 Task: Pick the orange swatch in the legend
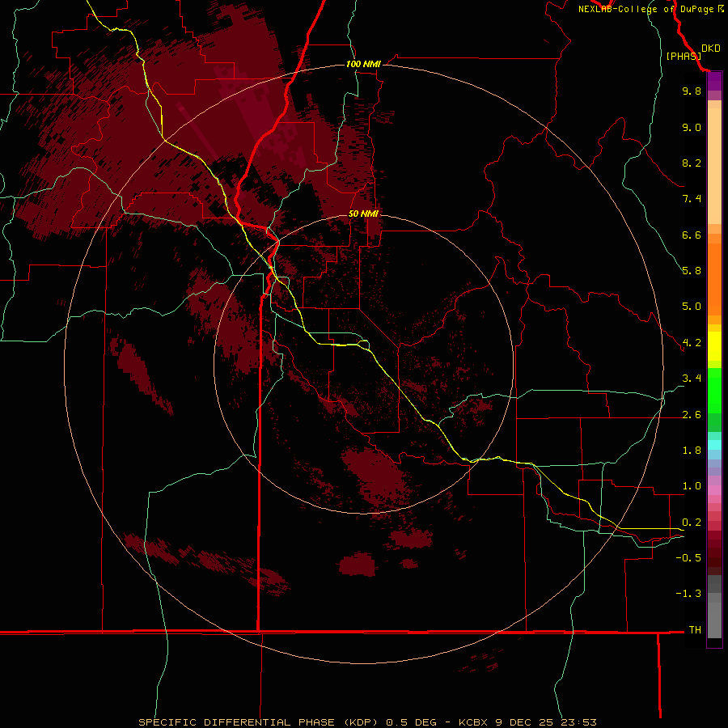pyautogui.click(x=714, y=280)
